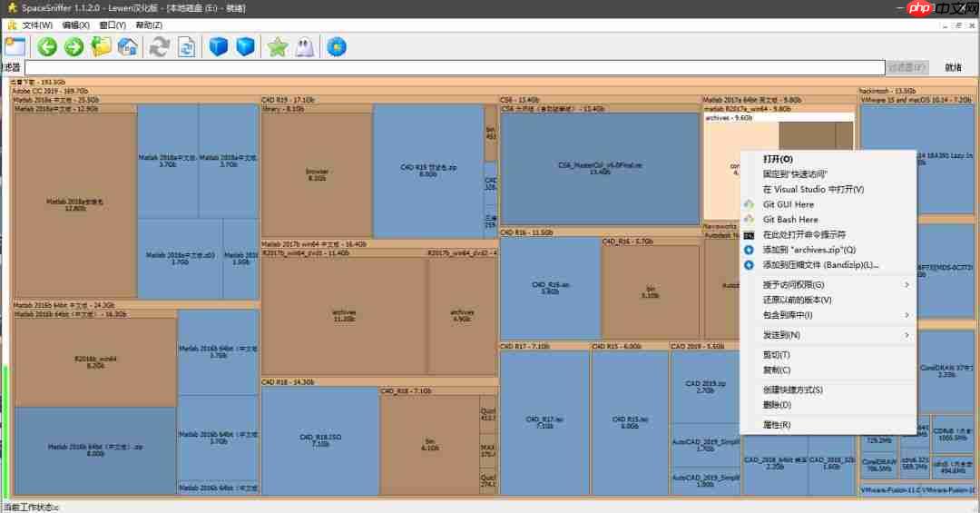Click inside the filter text field
The height and width of the screenshot is (513, 980).
click(x=455, y=67)
